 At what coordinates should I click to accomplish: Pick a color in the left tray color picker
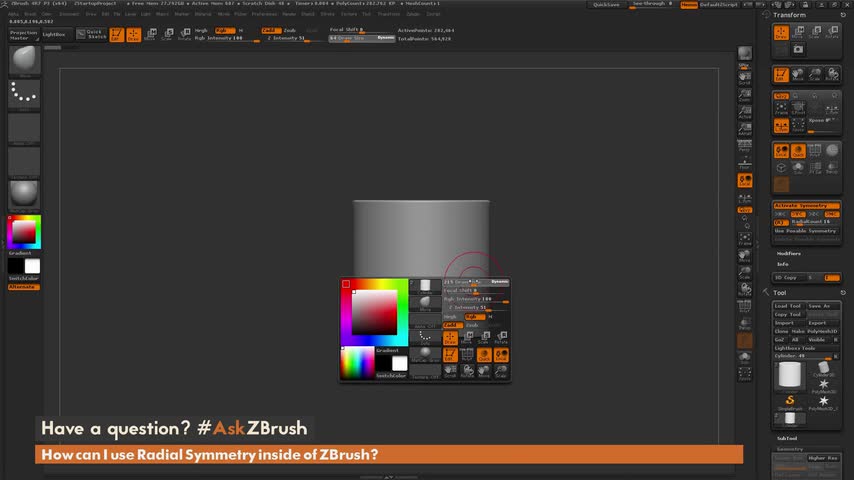tap(24, 232)
